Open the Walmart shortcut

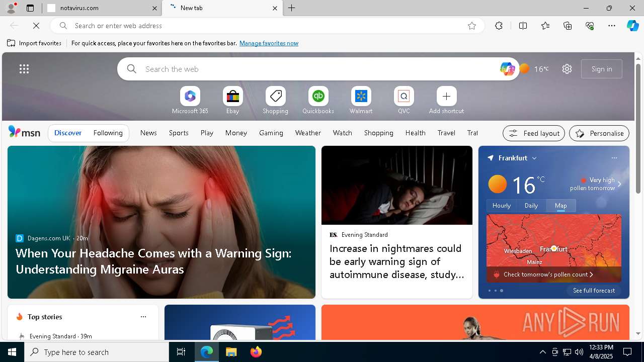pyautogui.click(x=361, y=101)
